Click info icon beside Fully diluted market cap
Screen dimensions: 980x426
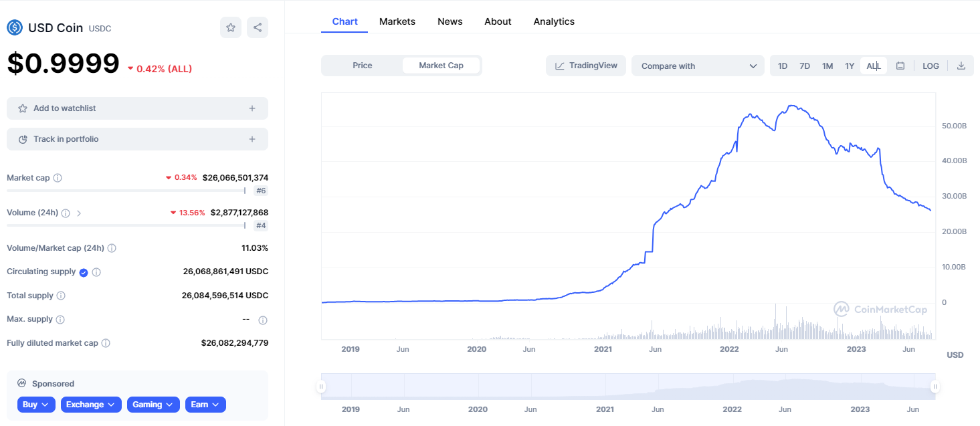click(x=106, y=343)
